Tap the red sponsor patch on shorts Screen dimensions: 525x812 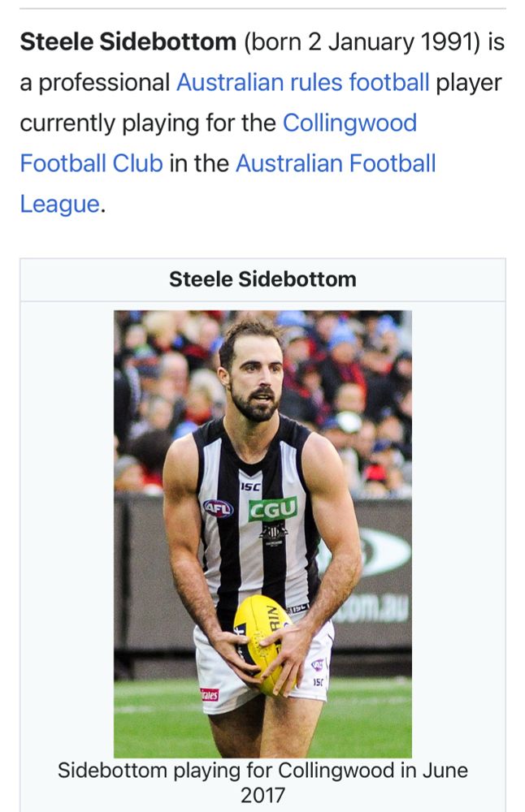[210, 694]
